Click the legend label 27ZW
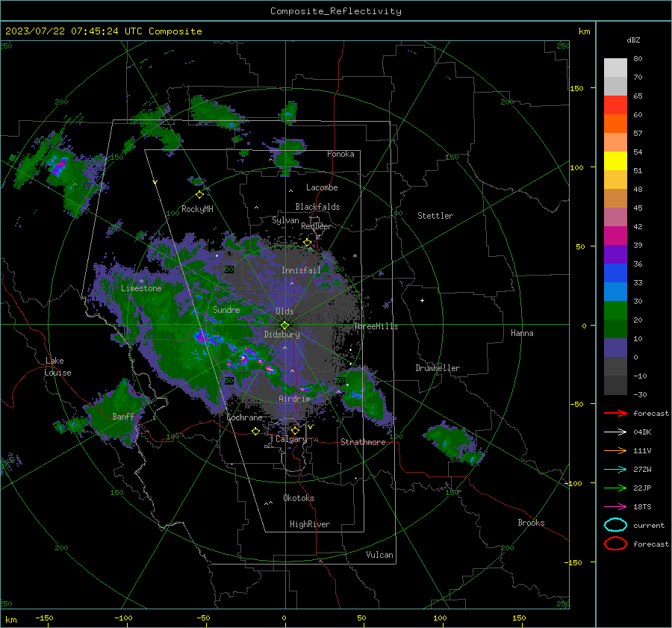 642,470
